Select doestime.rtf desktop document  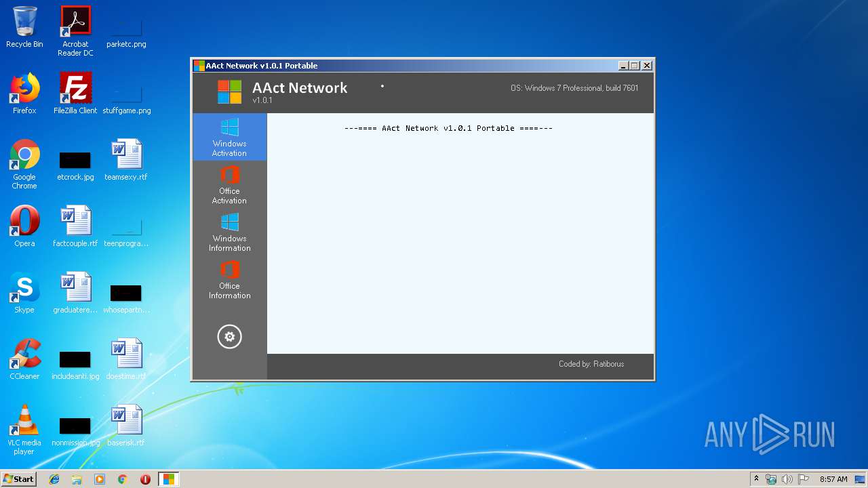(x=126, y=359)
